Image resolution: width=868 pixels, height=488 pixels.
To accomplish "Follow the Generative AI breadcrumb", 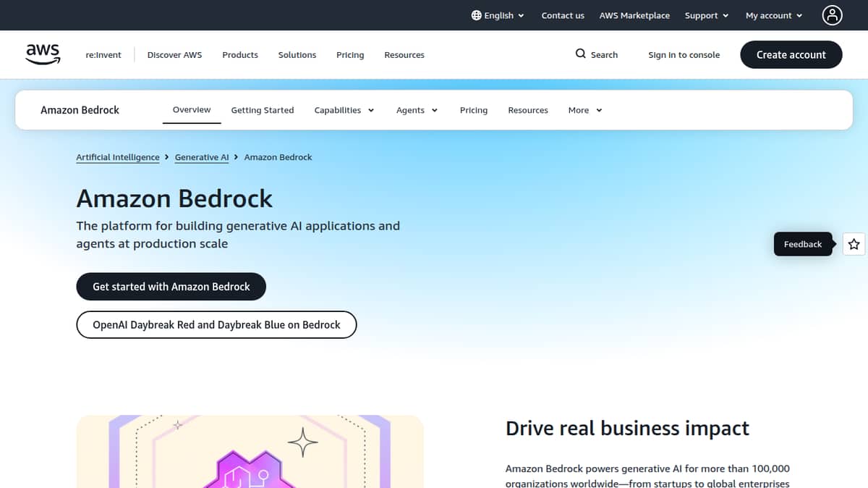I will pyautogui.click(x=202, y=157).
